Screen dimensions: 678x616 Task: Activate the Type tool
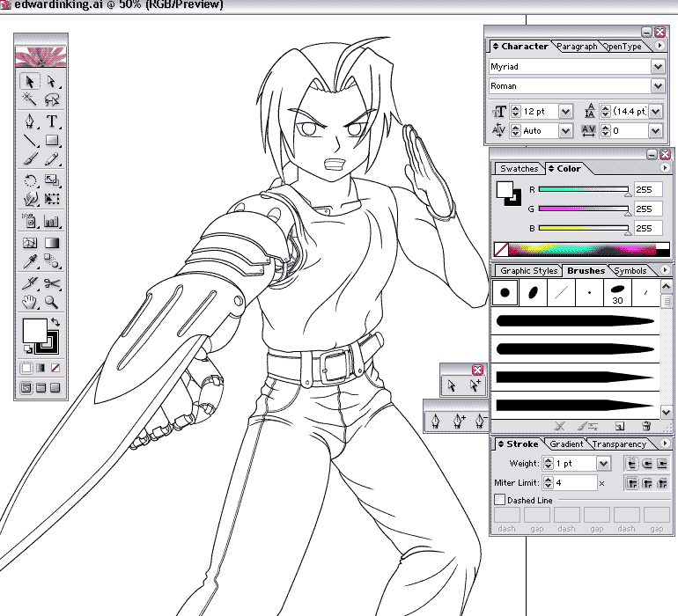(x=52, y=121)
